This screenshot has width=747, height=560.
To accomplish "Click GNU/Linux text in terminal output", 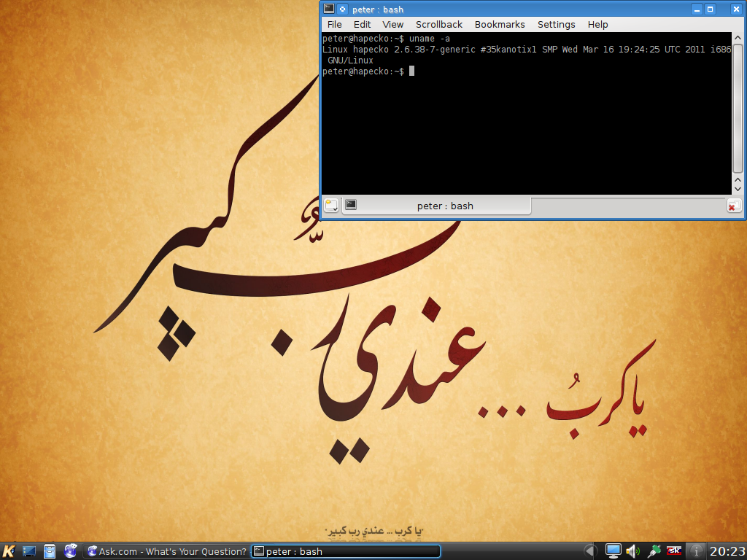I will pos(350,61).
